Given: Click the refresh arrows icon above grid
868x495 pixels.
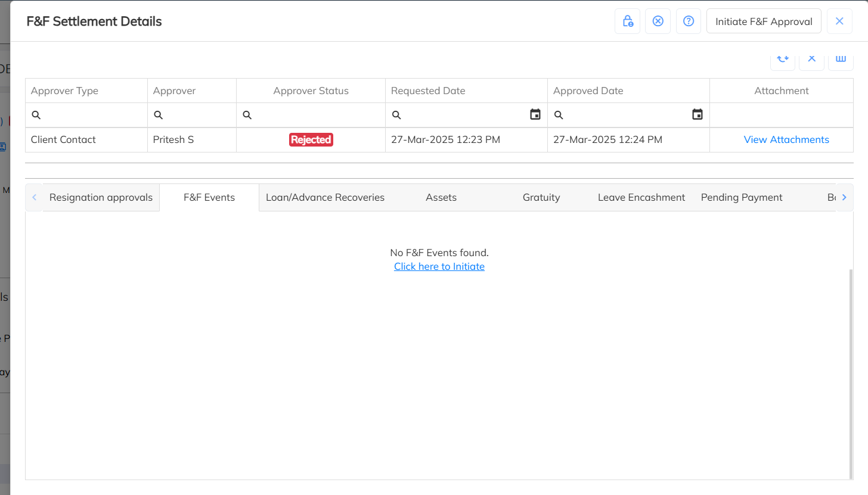Looking at the screenshot, I should tap(782, 59).
